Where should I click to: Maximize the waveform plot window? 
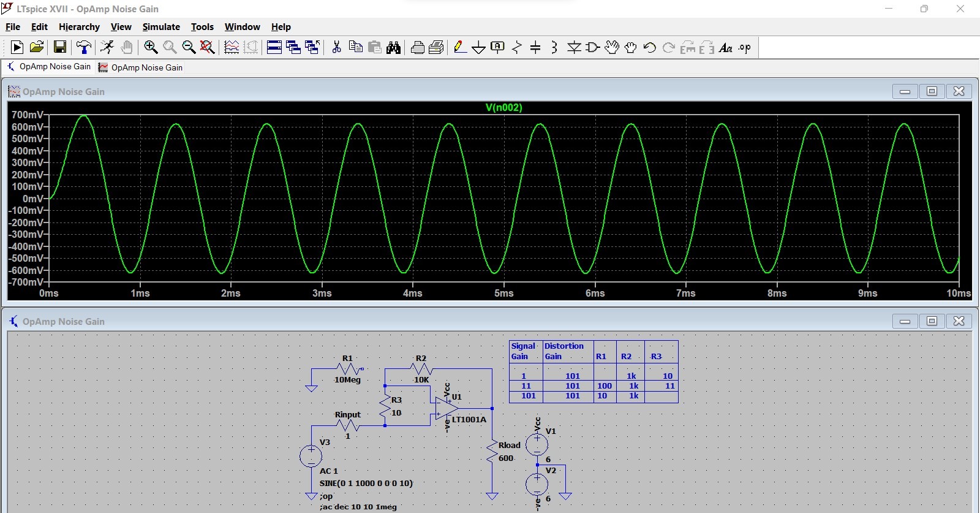[932, 91]
